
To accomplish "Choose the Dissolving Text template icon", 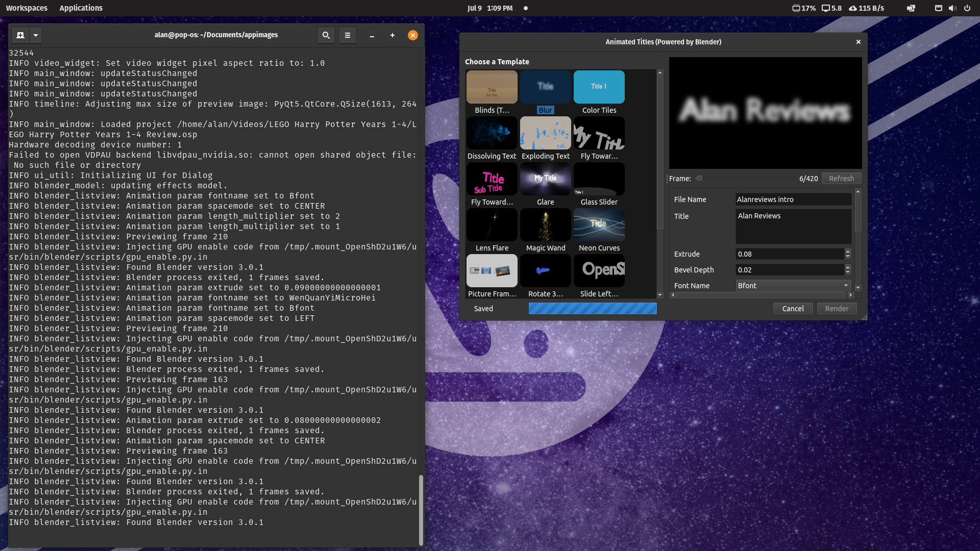I will [x=492, y=133].
